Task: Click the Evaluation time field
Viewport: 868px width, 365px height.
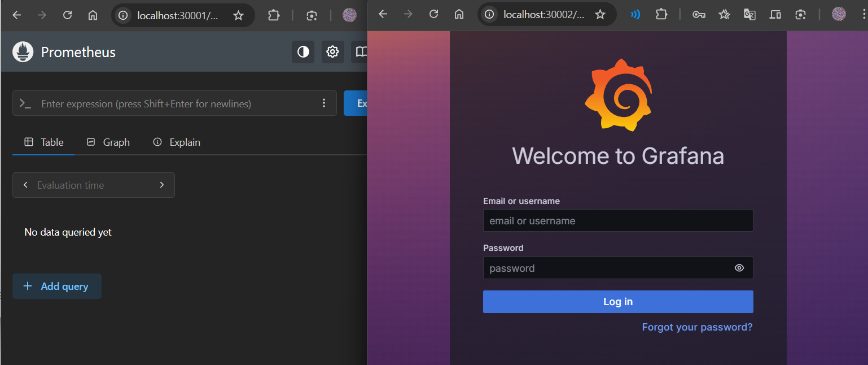Action: click(94, 185)
